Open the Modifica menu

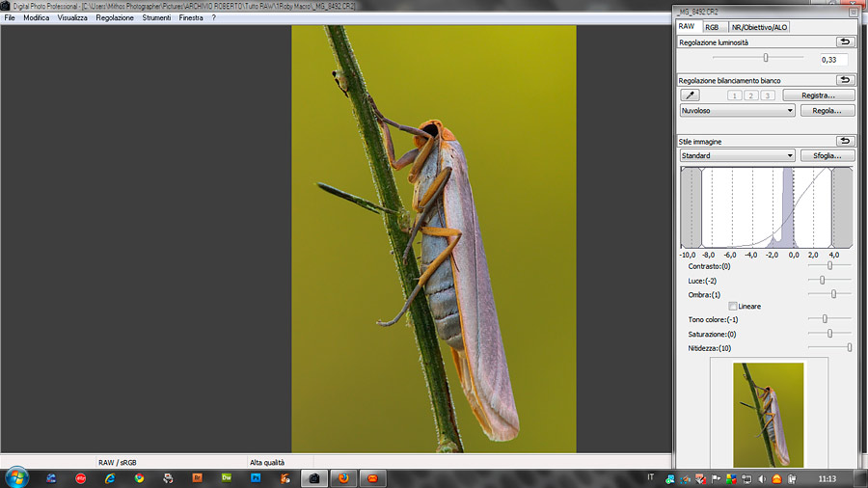36,17
